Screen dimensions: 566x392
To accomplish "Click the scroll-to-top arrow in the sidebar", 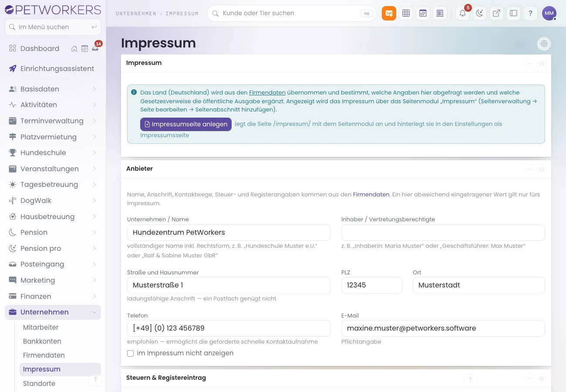I will (x=95, y=380).
